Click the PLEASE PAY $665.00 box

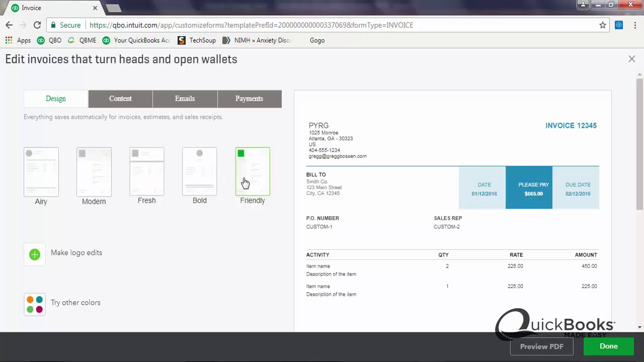coord(529,188)
